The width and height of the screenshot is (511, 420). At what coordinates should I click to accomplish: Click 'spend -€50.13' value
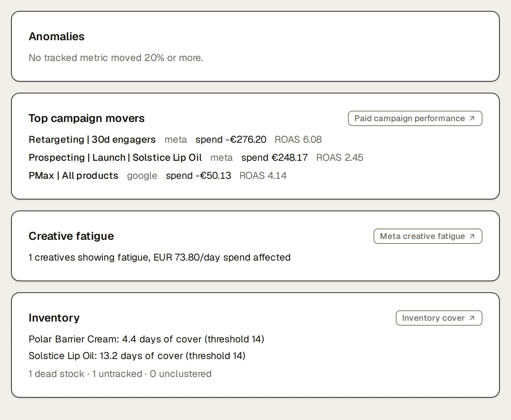click(198, 175)
